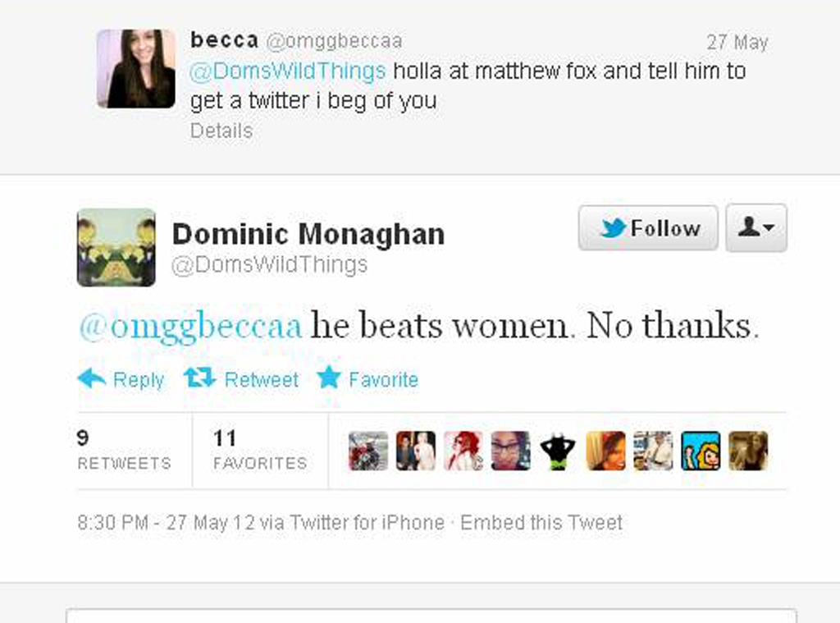Image resolution: width=840 pixels, height=623 pixels.
Task: Open the tweet author's profile avatar
Action: coord(116,247)
